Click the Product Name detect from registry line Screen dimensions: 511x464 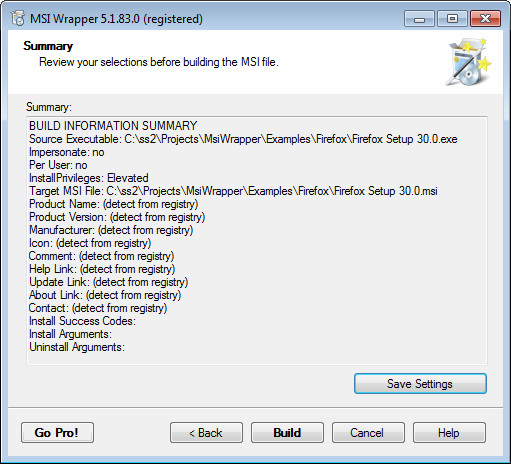(113, 204)
